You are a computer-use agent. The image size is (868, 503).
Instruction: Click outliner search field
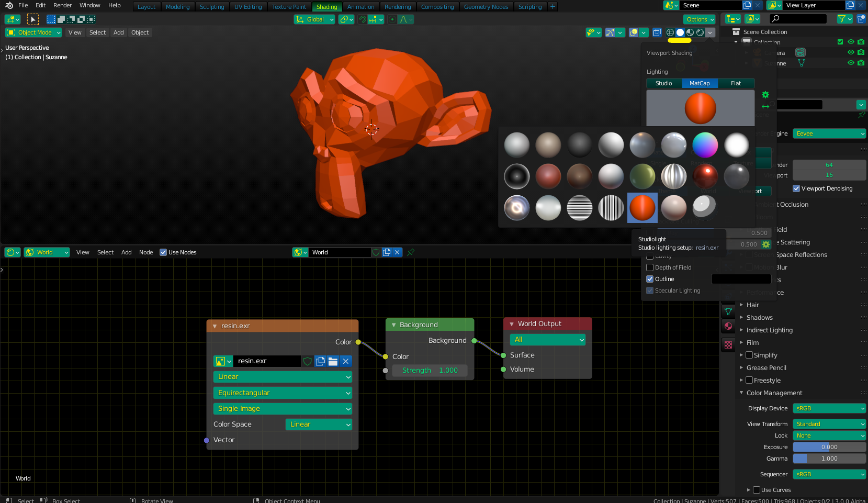tap(799, 19)
